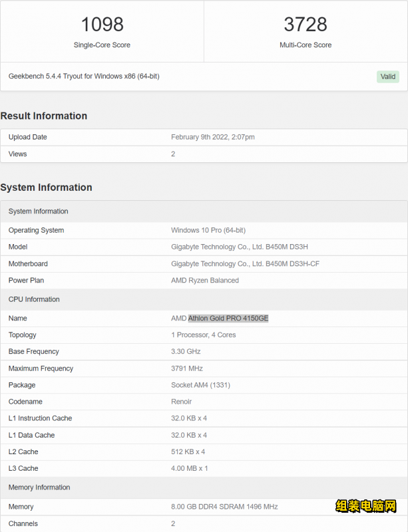This screenshot has height=532, width=408.
Task: Click the Result Information heading
Action: pyautogui.click(x=44, y=116)
